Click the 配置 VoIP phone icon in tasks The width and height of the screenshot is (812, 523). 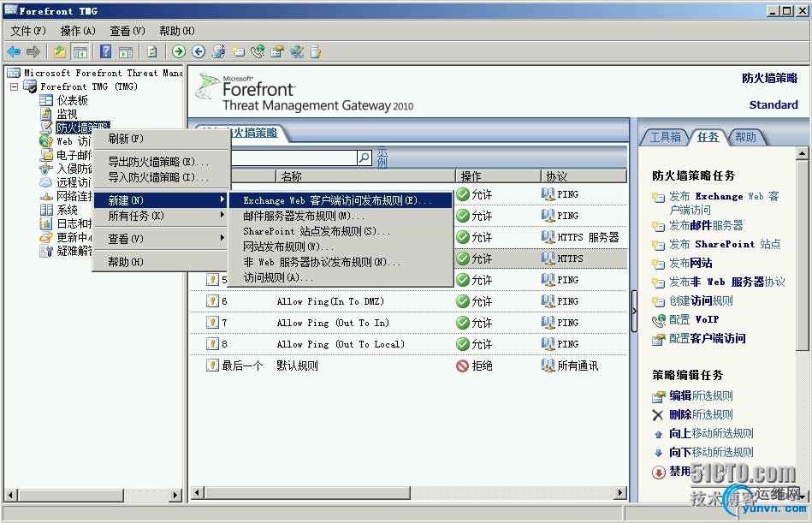[658, 320]
